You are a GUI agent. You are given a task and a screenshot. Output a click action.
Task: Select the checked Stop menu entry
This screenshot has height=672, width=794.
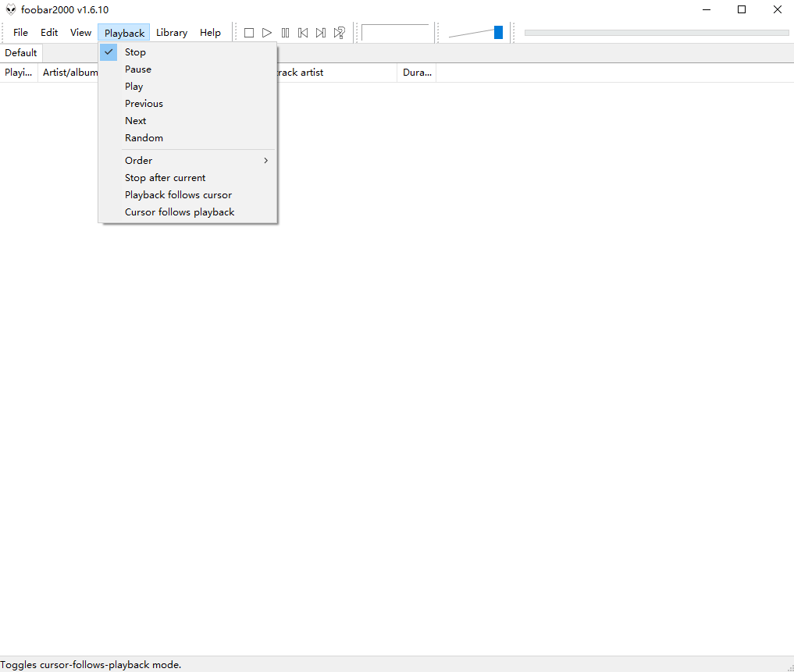pos(188,52)
